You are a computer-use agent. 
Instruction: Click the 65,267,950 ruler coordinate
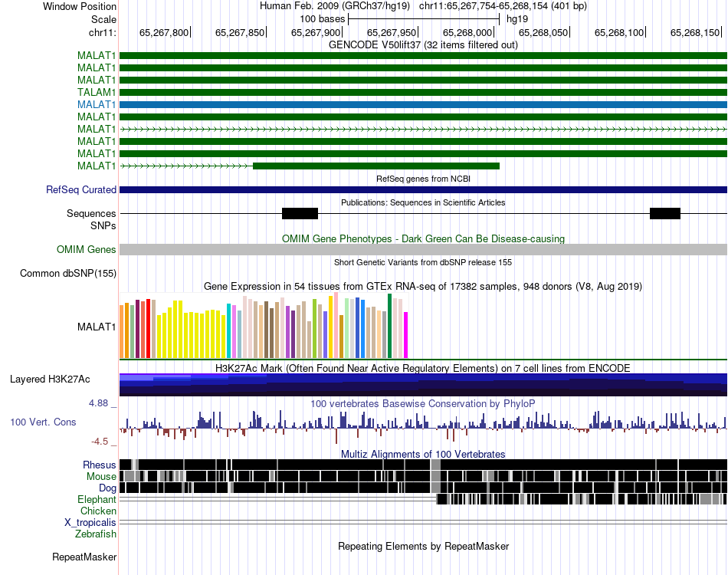point(392,32)
